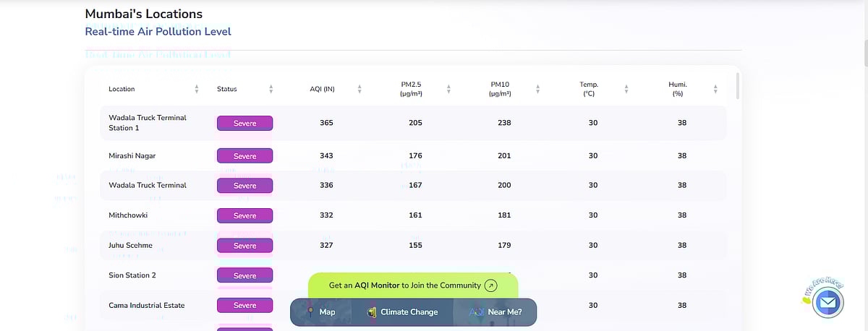The image size is (868, 331).
Task: Click the Climate Change icon
Action: click(372, 312)
